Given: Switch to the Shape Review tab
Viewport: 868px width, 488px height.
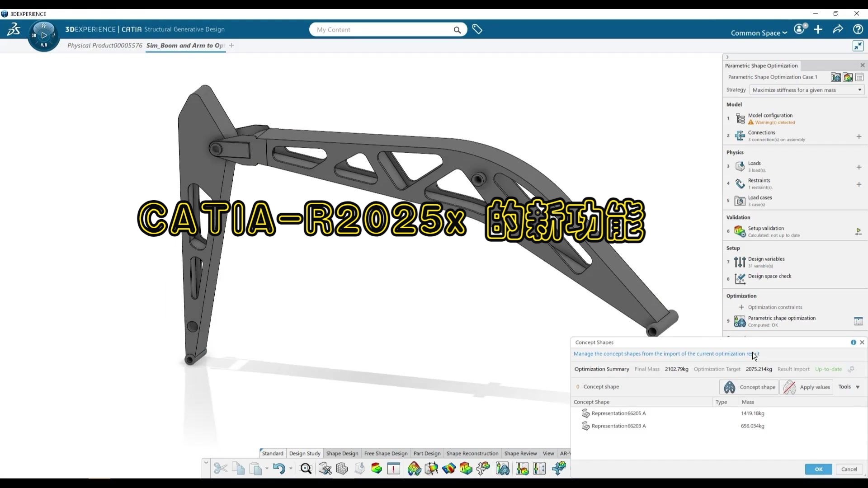Looking at the screenshot, I should coord(520,453).
